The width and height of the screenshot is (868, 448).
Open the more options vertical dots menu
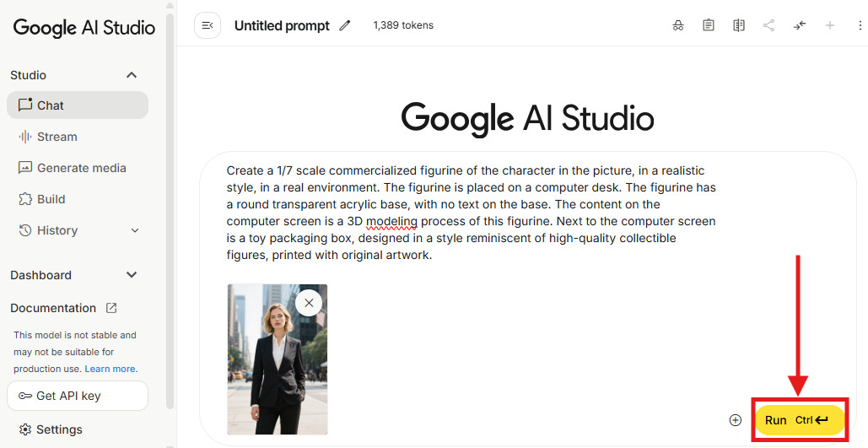coord(859,25)
